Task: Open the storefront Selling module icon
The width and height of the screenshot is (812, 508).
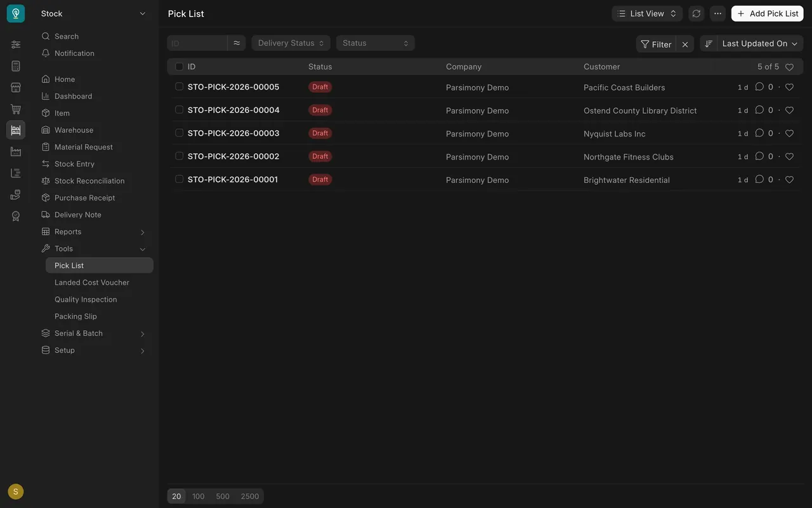Action: click(x=16, y=87)
